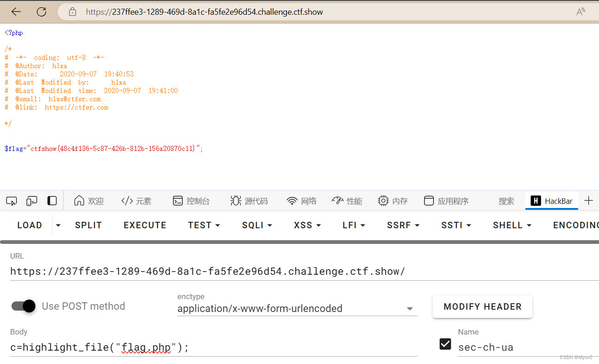The height and width of the screenshot is (364, 599).
Task: Disable the Use POST method toggle
Action: (23, 306)
